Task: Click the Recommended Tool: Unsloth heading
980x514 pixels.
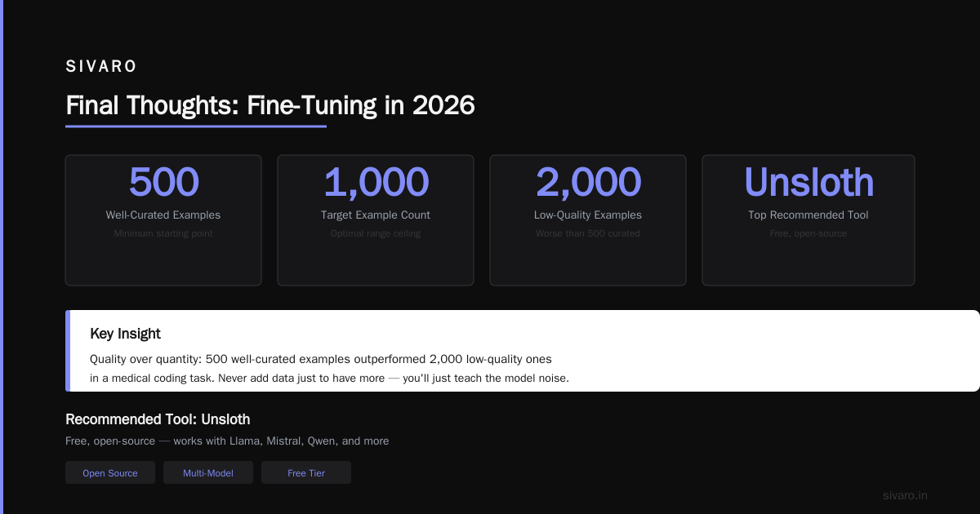Action: pos(158,419)
